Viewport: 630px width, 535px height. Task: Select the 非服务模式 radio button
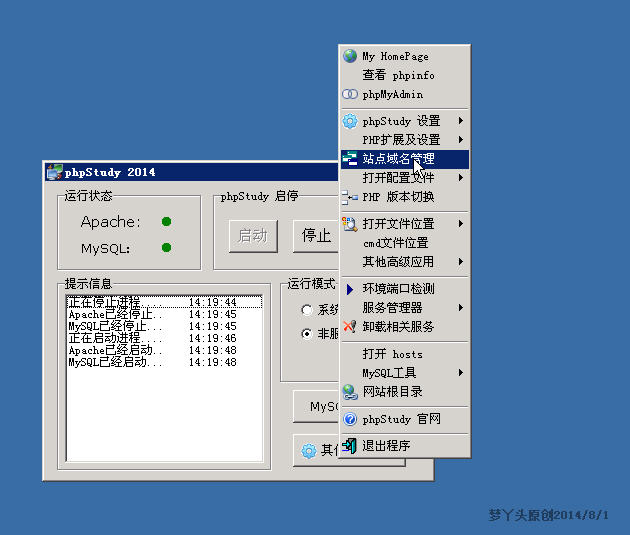[307, 334]
